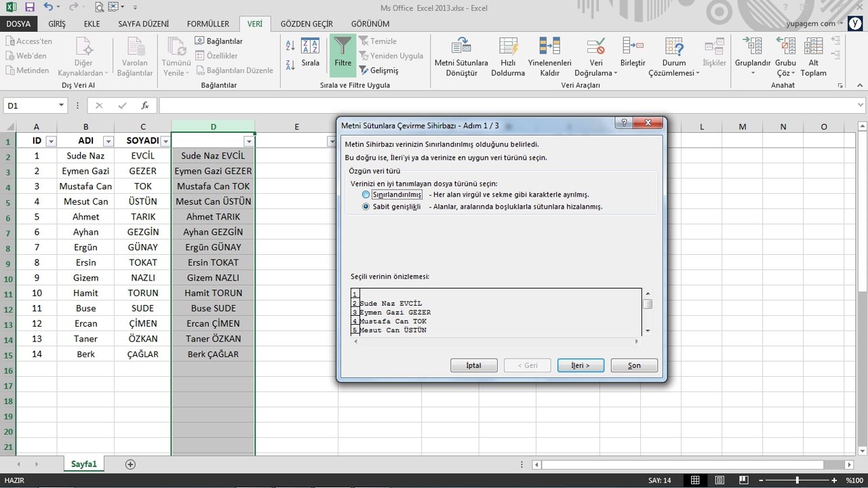This screenshot has width=868, height=488.
Task: Click the formula bar input field
Action: point(507,106)
